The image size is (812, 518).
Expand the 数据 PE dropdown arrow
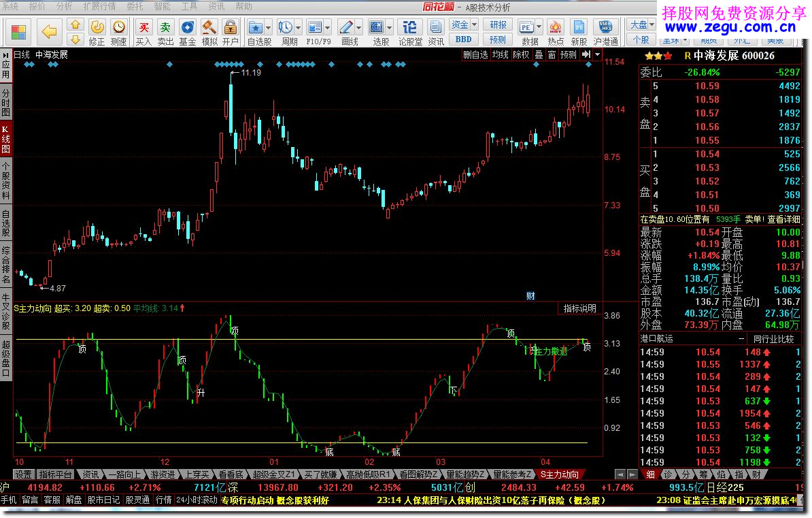[539, 27]
